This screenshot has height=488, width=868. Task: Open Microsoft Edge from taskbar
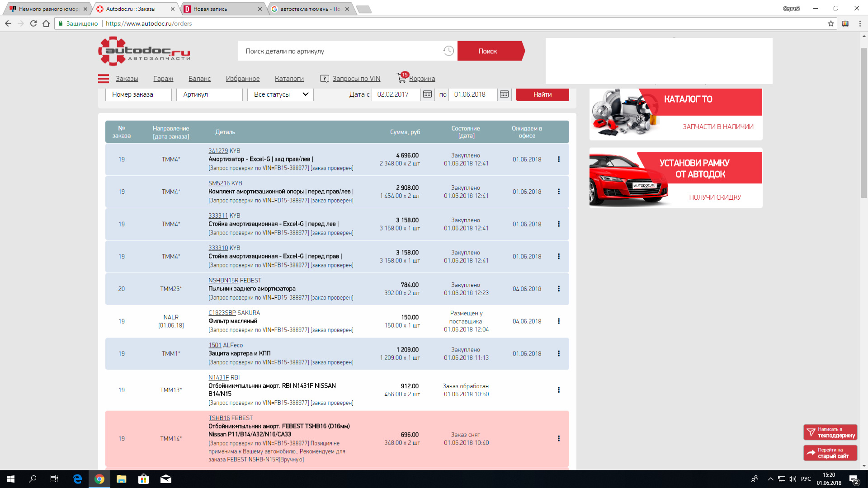coord(77,479)
